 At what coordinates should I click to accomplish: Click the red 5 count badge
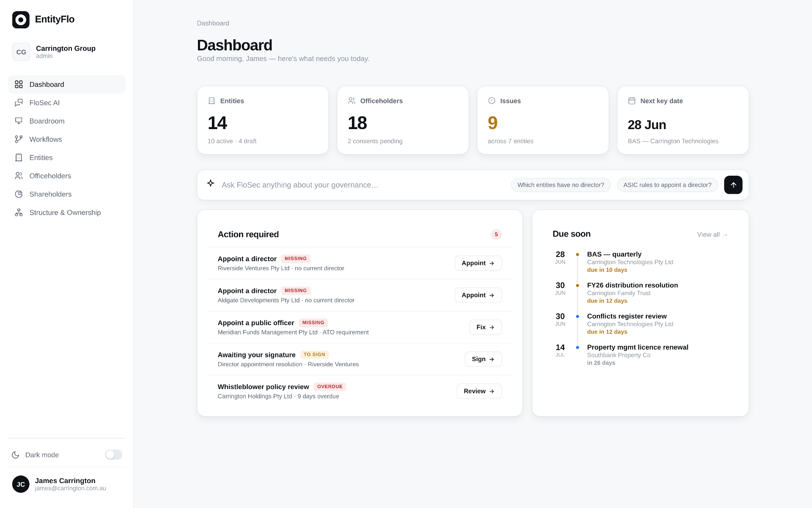tap(496, 235)
